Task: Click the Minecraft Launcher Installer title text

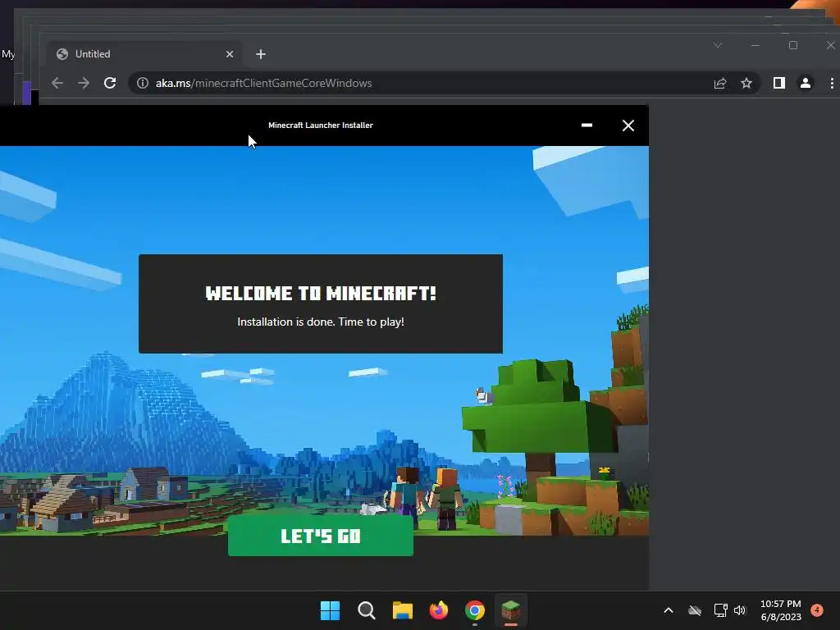Action: [x=321, y=126]
